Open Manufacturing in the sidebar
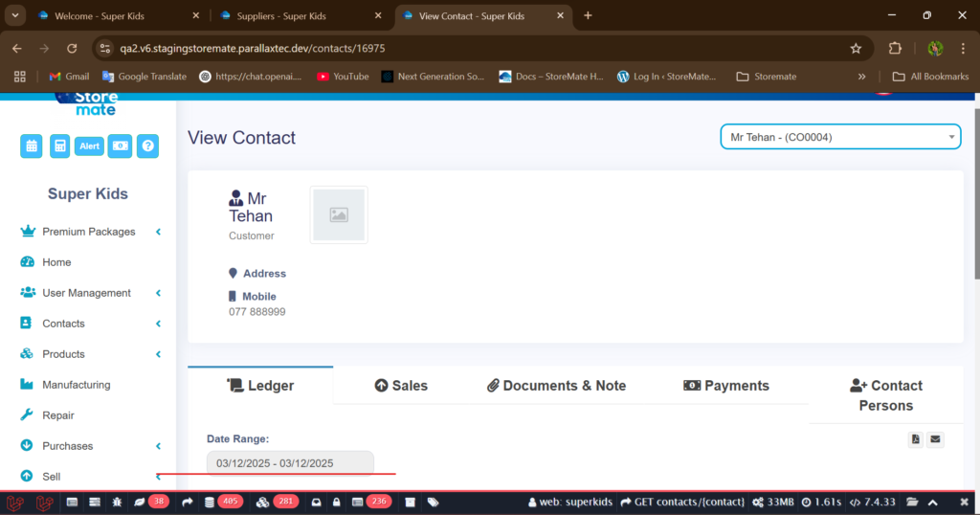The height and width of the screenshot is (515, 980). 77,385
